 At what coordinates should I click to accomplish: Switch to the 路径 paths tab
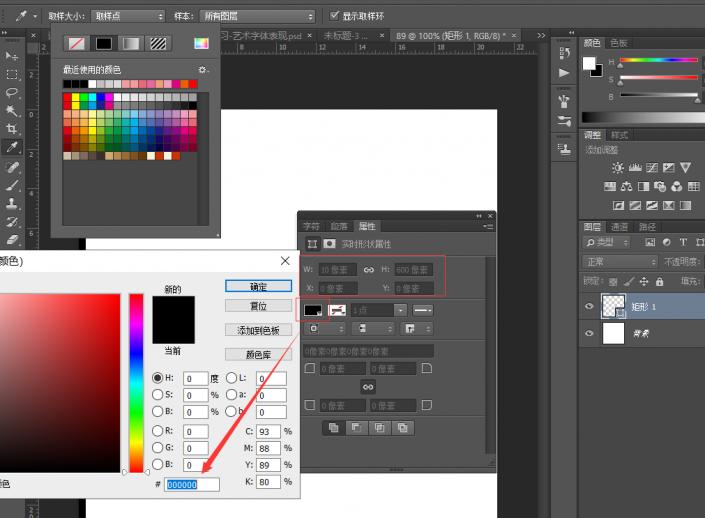point(647,227)
